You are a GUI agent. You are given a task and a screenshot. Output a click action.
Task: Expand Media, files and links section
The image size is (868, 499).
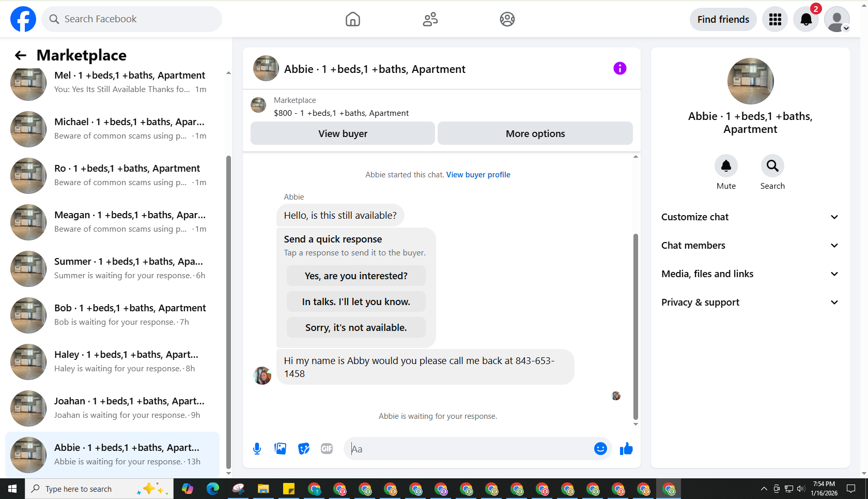(x=750, y=274)
